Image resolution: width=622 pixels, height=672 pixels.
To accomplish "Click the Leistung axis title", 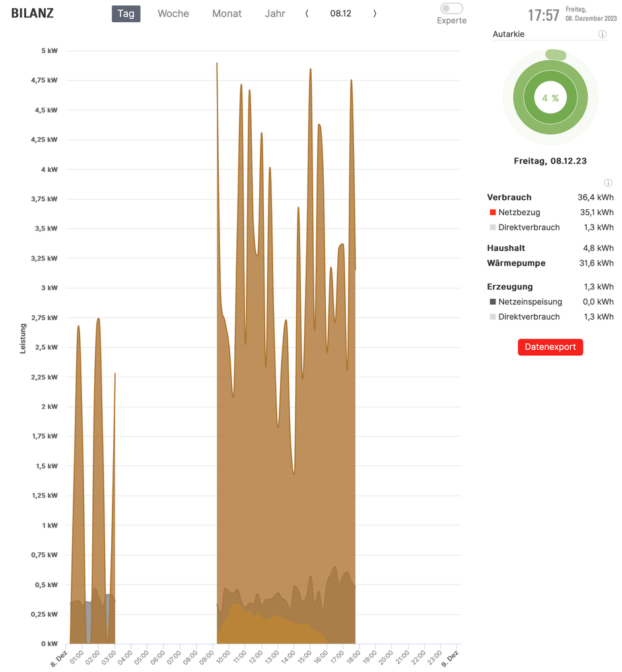I will coord(23,338).
